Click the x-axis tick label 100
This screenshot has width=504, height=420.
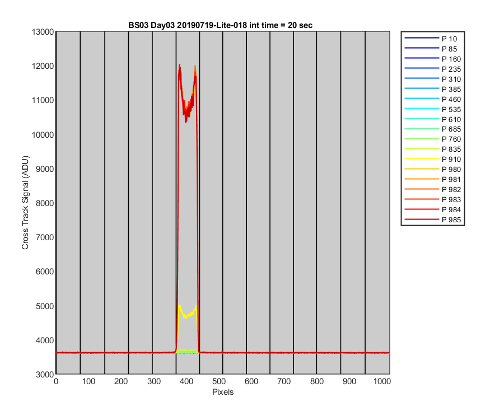[88, 381]
